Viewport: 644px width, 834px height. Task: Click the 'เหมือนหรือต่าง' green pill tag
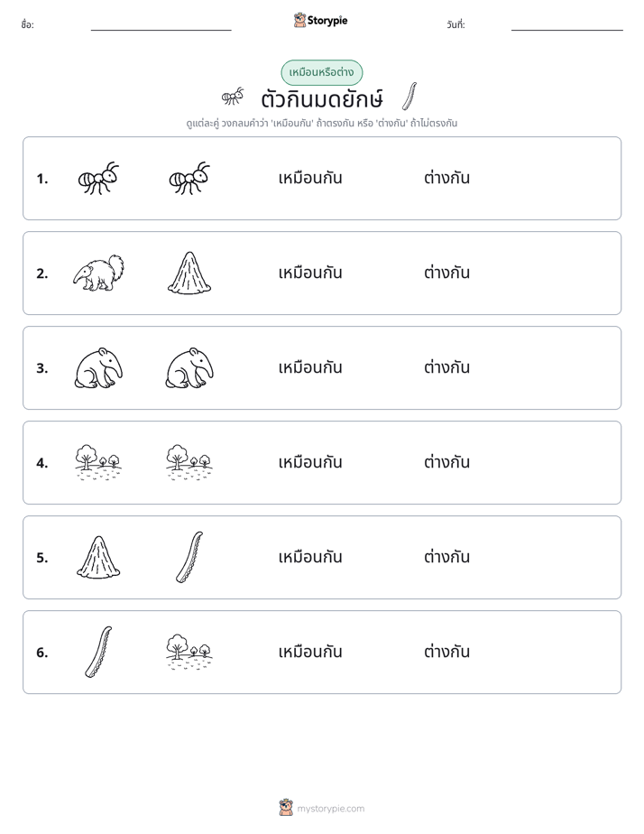(x=321, y=73)
